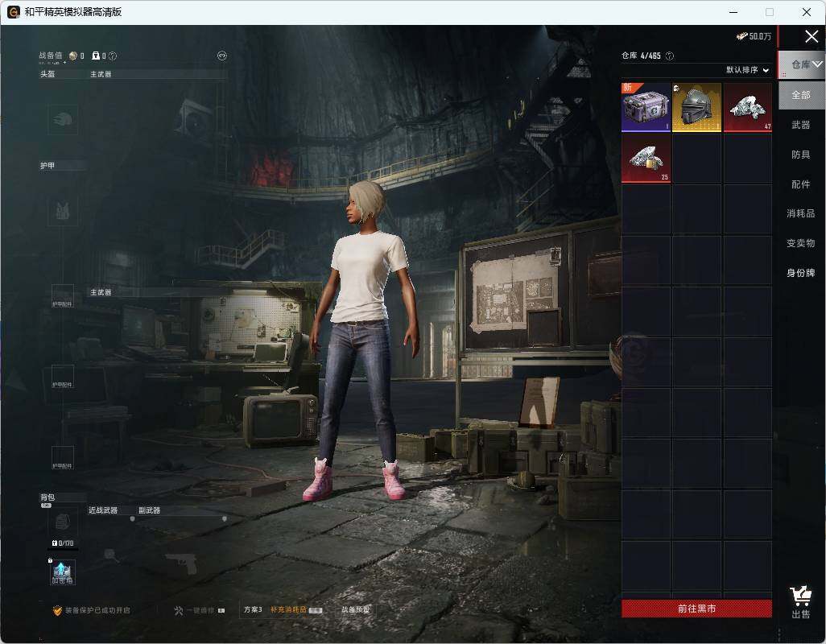Select the new purple supply crate item
This screenshot has height=644, width=826.
coord(646,107)
